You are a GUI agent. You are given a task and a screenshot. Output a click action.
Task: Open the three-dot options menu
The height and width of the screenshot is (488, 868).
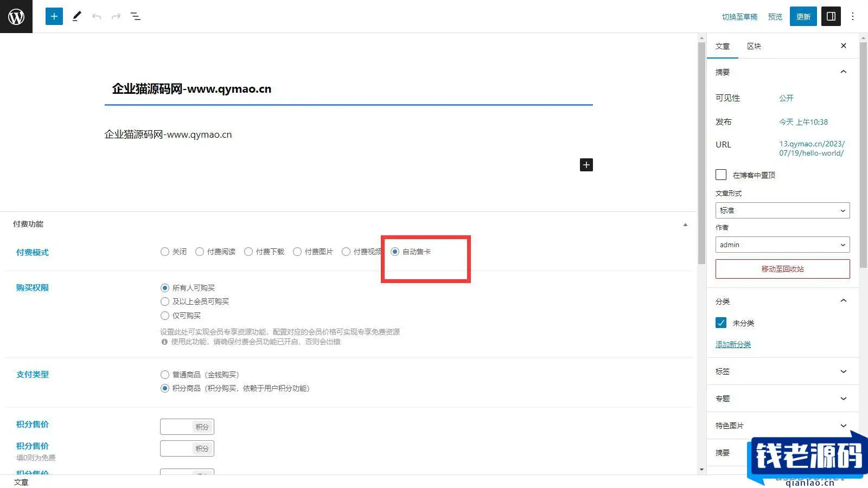click(853, 16)
